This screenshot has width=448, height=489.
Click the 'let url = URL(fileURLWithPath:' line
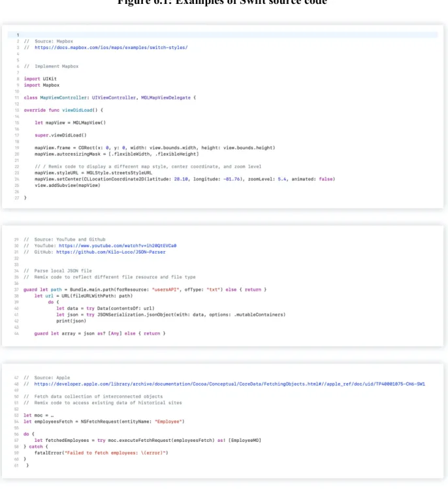coord(84,295)
